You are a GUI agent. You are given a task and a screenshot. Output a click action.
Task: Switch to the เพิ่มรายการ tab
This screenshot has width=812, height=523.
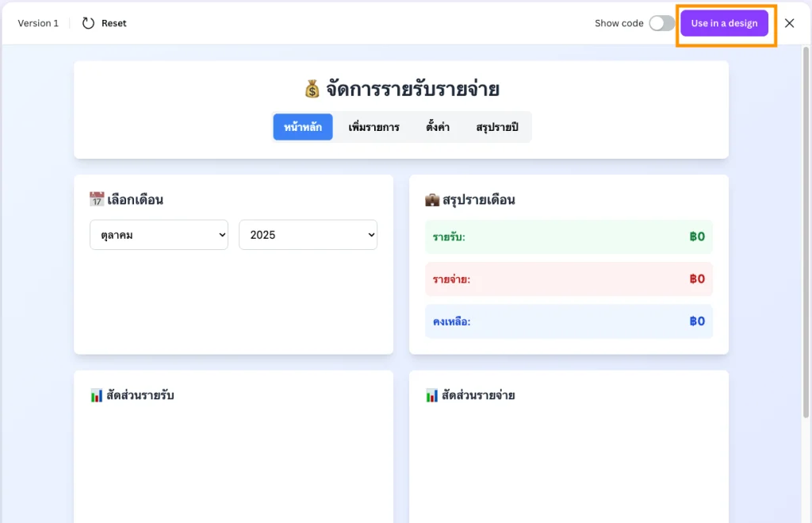(373, 127)
